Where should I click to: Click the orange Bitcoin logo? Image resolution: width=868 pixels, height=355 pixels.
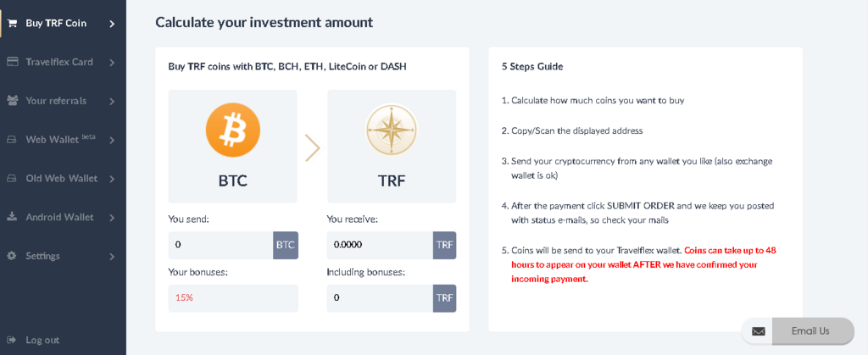point(233,130)
